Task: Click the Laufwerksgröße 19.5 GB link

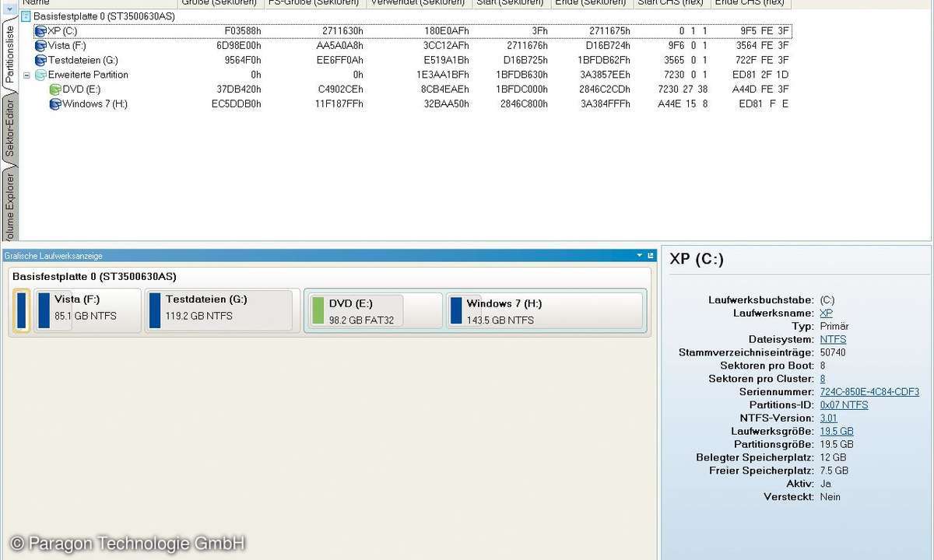Action: point(837,431)
